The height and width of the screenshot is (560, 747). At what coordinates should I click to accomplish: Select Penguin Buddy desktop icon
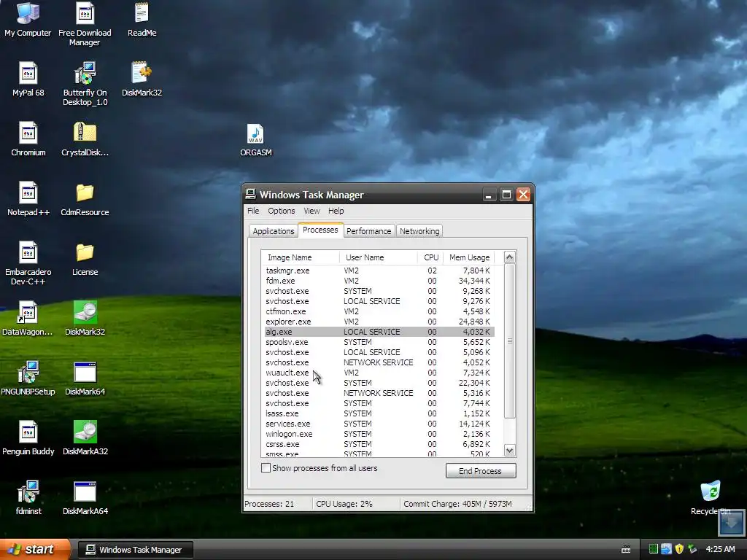tap(28, 438)
